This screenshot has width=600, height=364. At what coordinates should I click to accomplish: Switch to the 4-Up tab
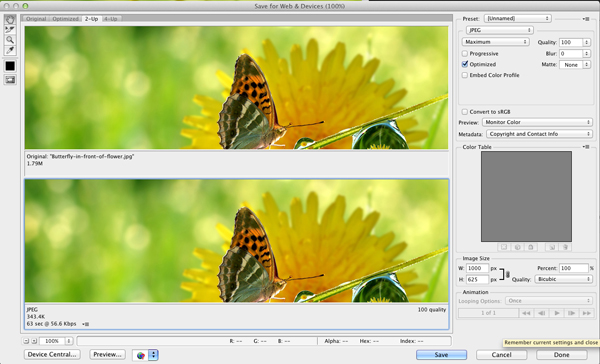pyautogui.click(x=111, y=19)
